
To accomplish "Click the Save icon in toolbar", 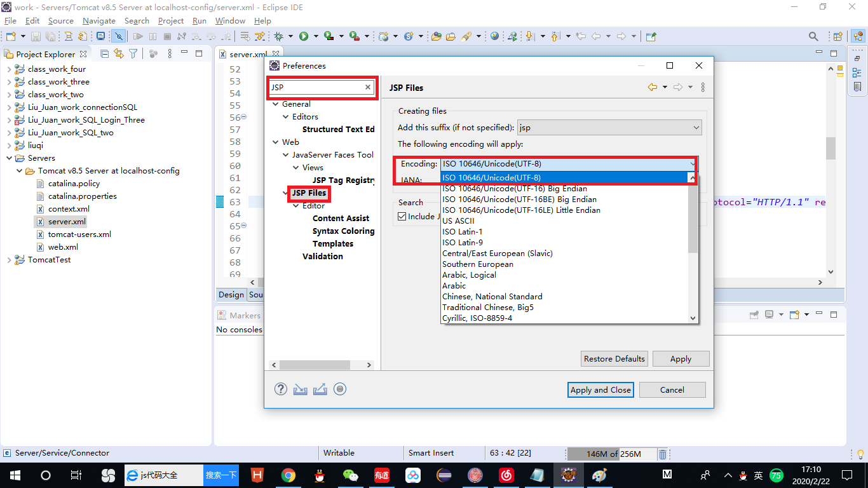I will click(35, 37).
